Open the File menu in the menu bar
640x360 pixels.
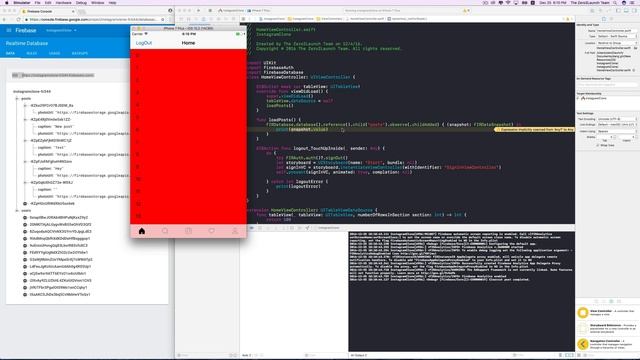tap(37, 2)
